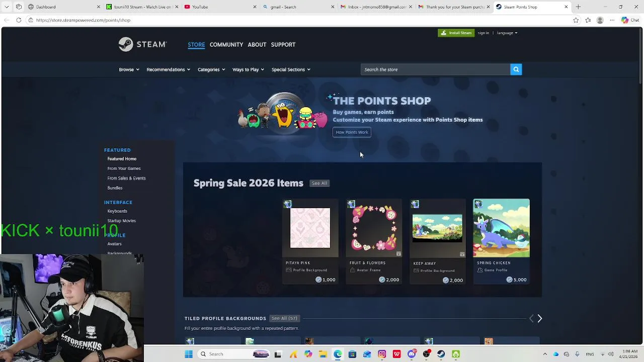Viewport: 644px width, 362px height.
Task: Open Bundles in the sidebar
Action: [115, 188]
